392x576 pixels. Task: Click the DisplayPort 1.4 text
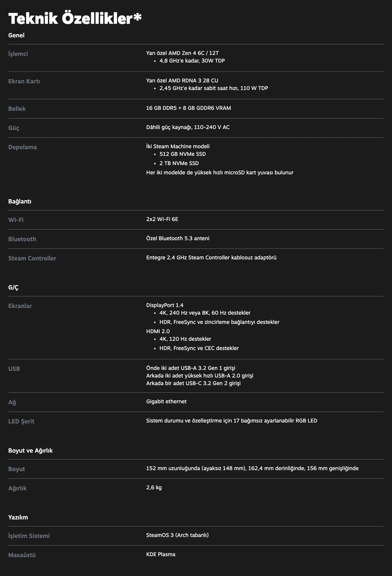coord(165,305)
